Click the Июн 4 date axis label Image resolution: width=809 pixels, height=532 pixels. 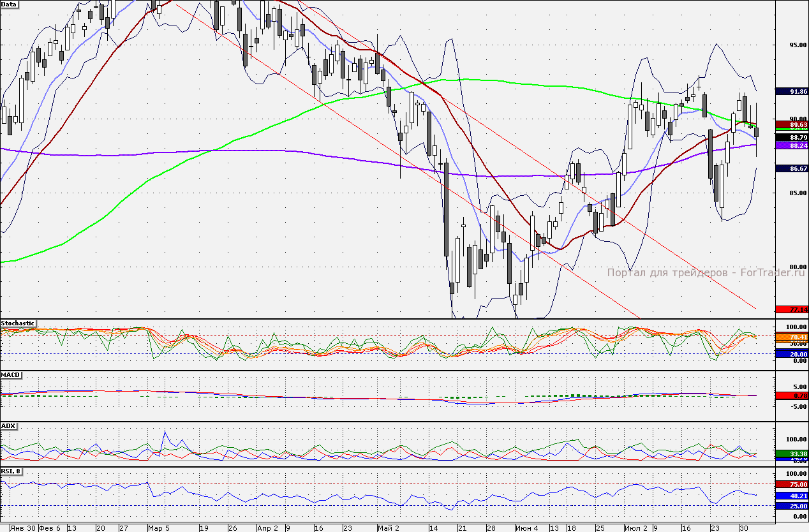[526, 528]
